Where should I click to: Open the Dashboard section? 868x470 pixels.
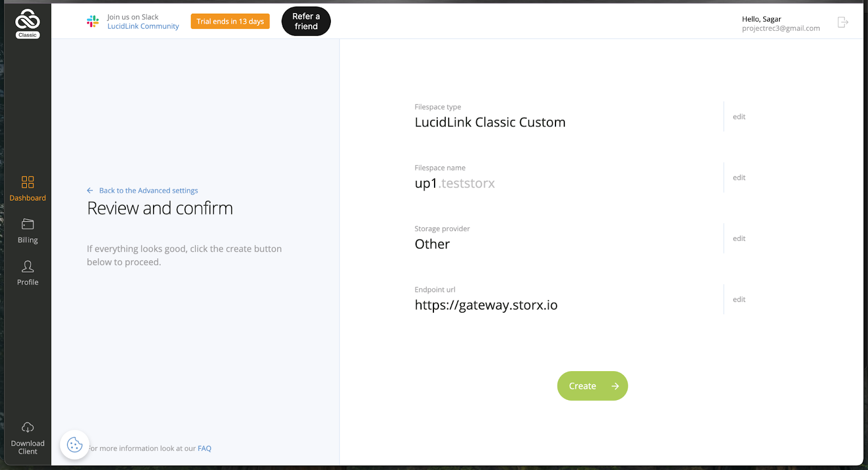pyautogui.click(x=28, y=188)
